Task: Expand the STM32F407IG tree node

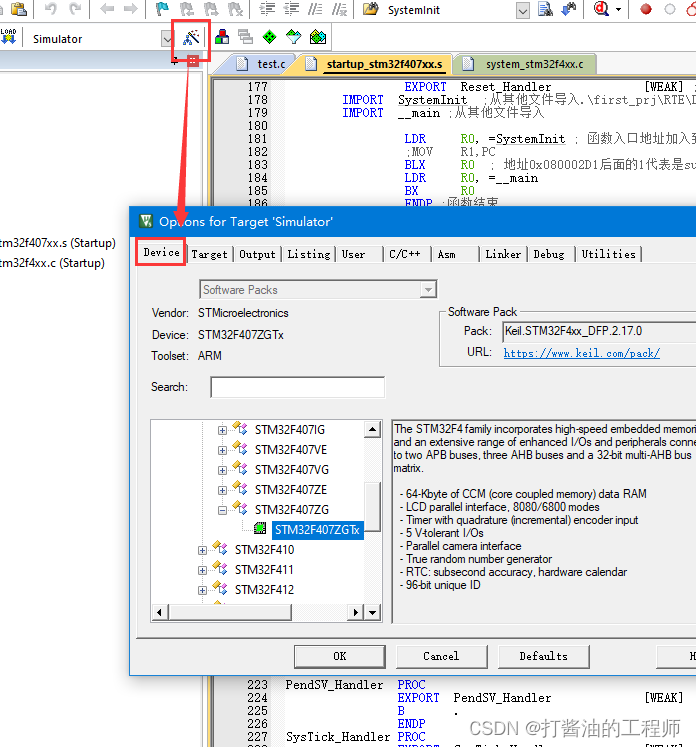Action: coord(222,430)
